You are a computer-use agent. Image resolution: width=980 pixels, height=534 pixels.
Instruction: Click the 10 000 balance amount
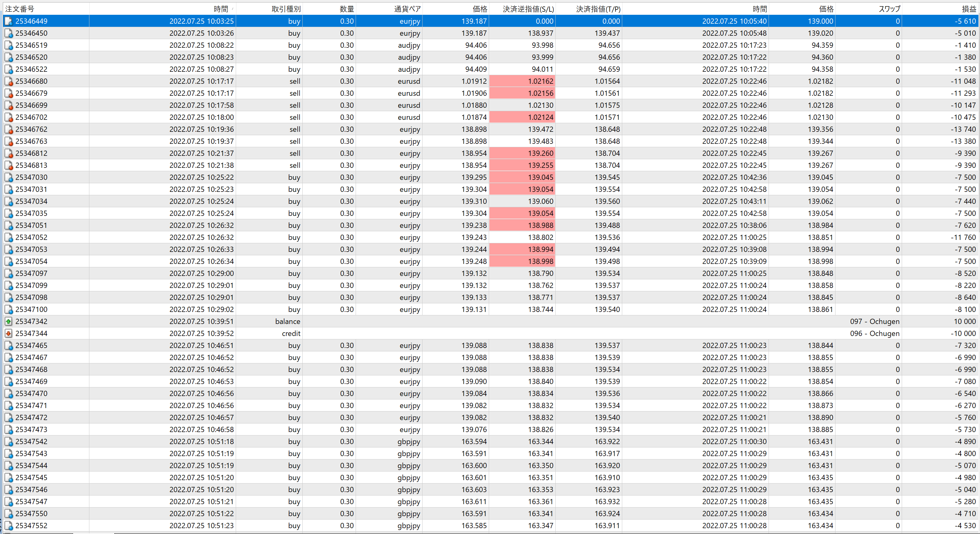pos(964,322)
